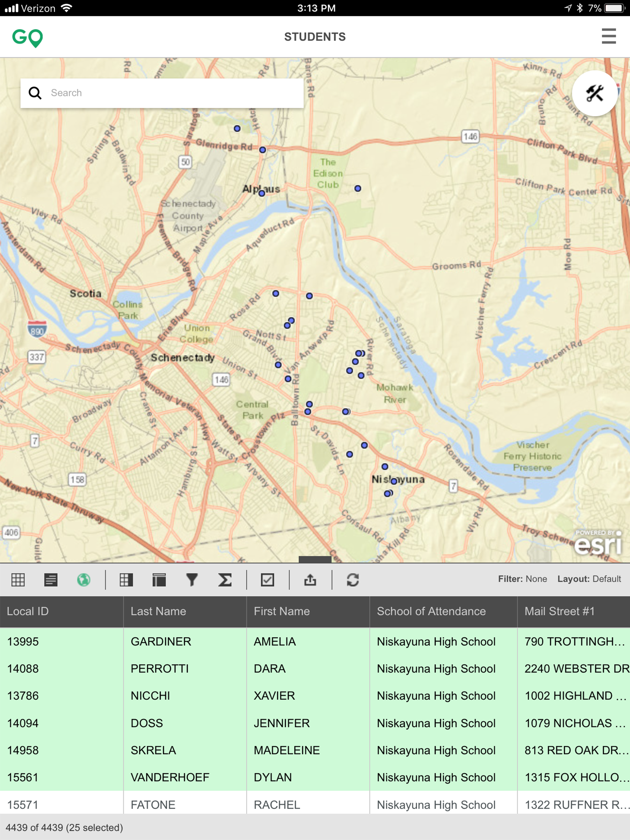Click the 4439 of 4439 status text
630x840 pixels.
(64, 827)
